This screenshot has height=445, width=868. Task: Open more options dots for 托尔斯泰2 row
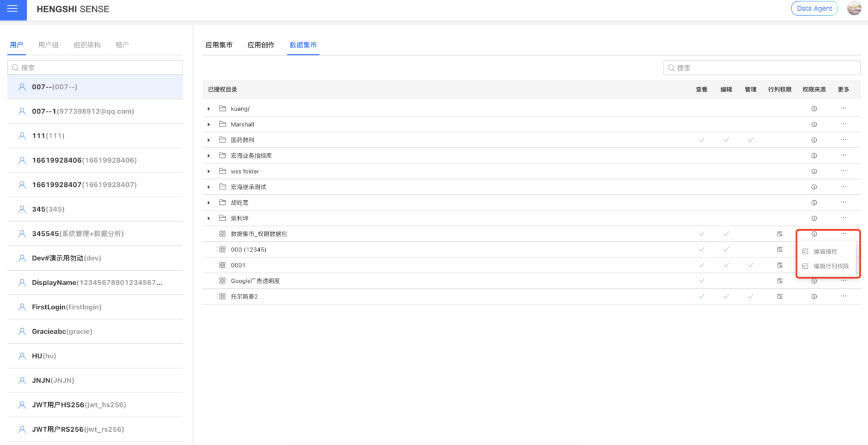(843, 297)
